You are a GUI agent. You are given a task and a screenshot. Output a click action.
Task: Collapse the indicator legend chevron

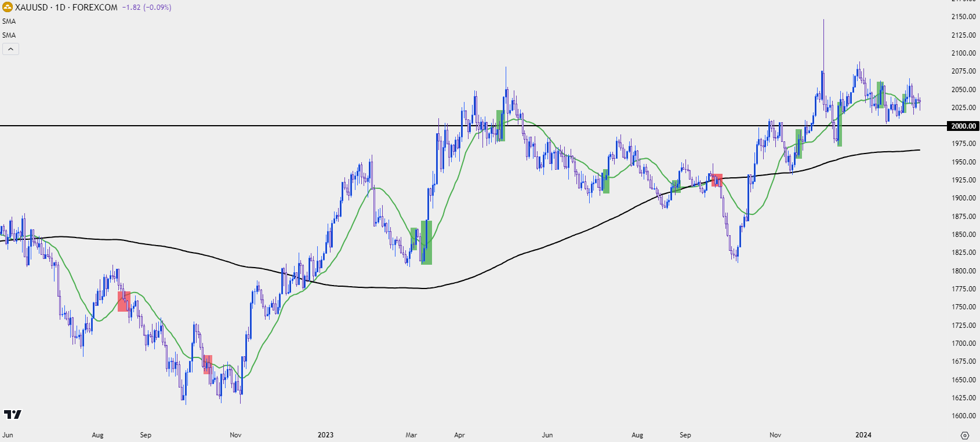(x=10, y=49)
